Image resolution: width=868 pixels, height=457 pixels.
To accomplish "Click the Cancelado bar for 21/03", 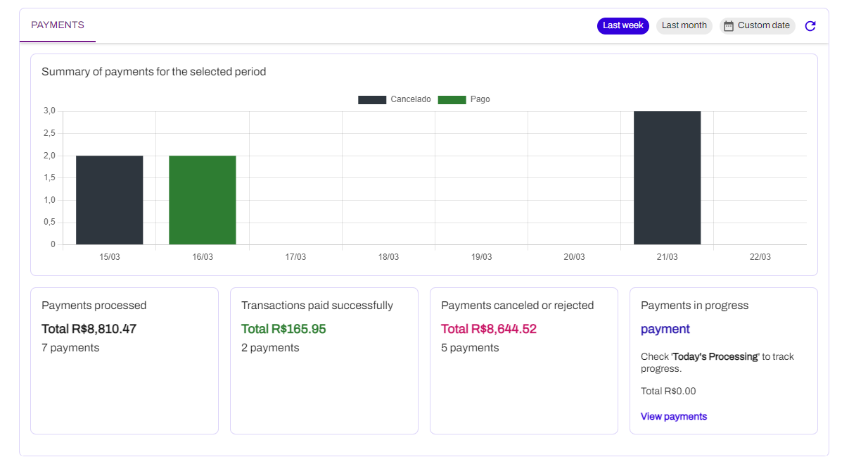I will click(668, 178).
